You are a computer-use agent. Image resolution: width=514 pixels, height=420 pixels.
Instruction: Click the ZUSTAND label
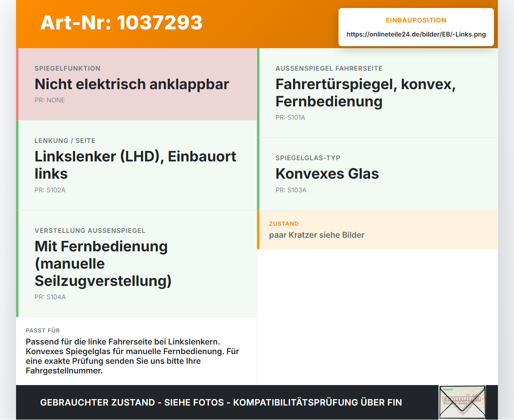click(284, 224)
